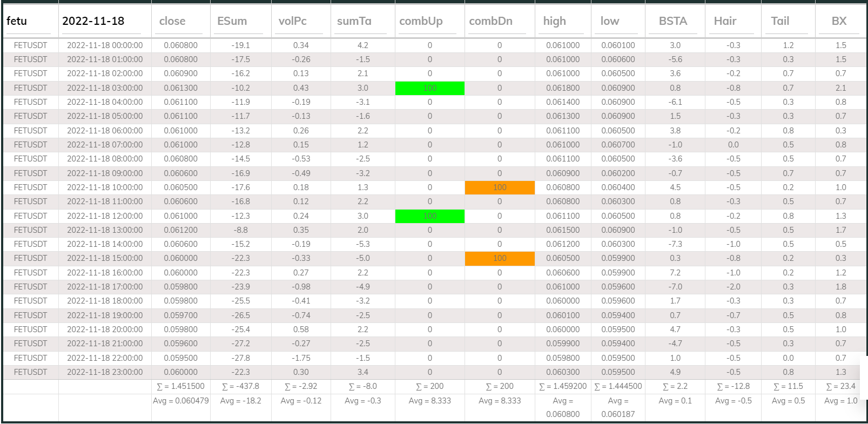Click the high column total ∑ = 1.459200

[x=563, y=386]
